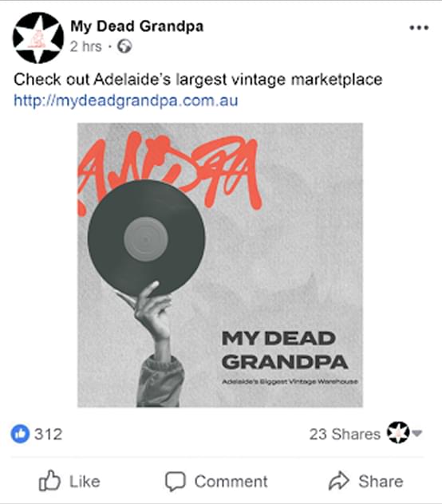Open the My Dead Grandpa page name
Image resolution: width=442 pixels, height=504 pixels.
pos(137,26)
